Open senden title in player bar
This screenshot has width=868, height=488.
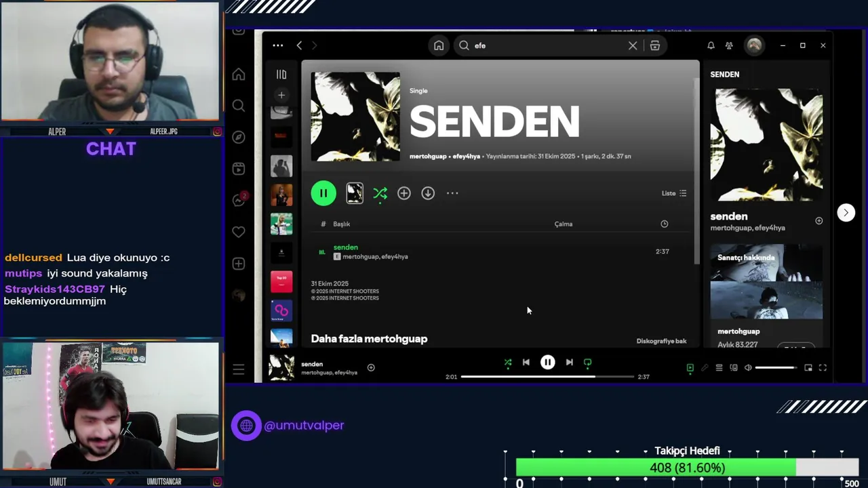(312, 364)
